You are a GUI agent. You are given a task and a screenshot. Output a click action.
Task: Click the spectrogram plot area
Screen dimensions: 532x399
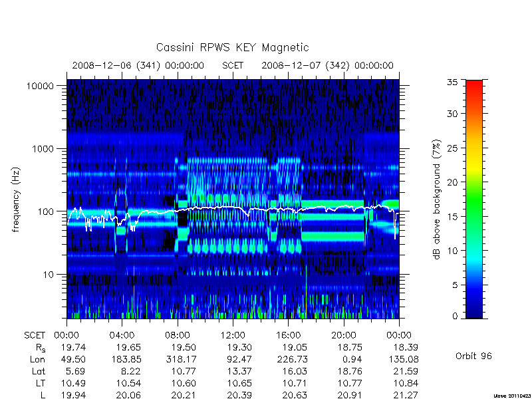pyautogui.click(x=233, y=199)
